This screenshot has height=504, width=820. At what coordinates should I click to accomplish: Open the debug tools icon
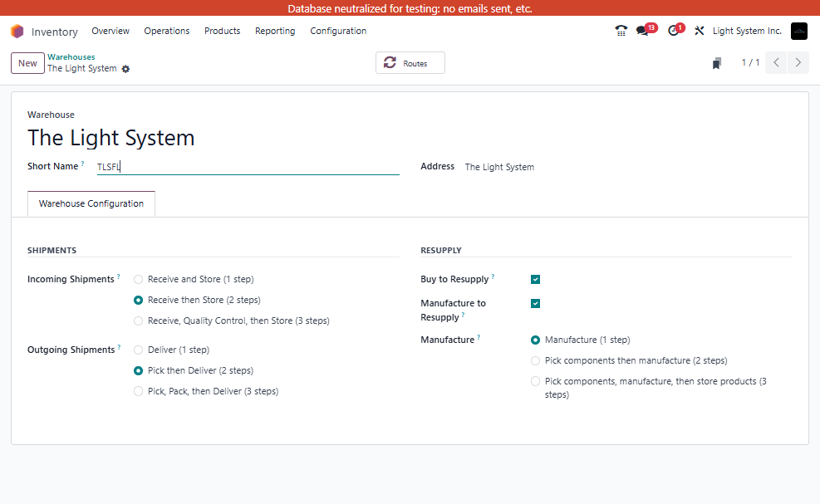pos(700,31)
